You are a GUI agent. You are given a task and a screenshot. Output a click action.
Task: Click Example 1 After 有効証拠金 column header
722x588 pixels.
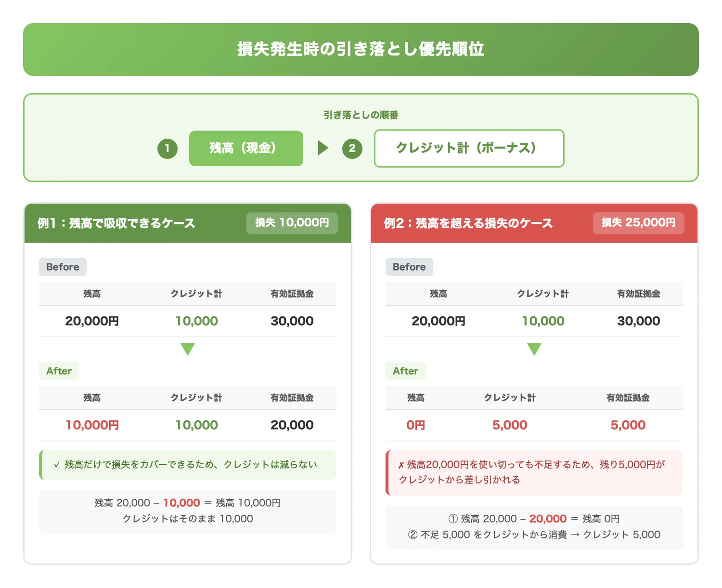292,398
